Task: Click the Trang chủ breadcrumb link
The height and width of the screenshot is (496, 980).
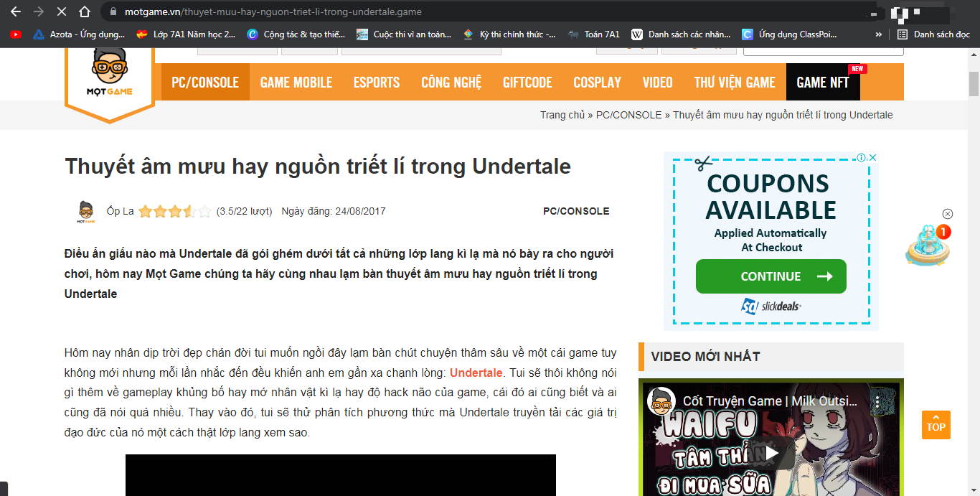Action: click(x=562, y=115)
